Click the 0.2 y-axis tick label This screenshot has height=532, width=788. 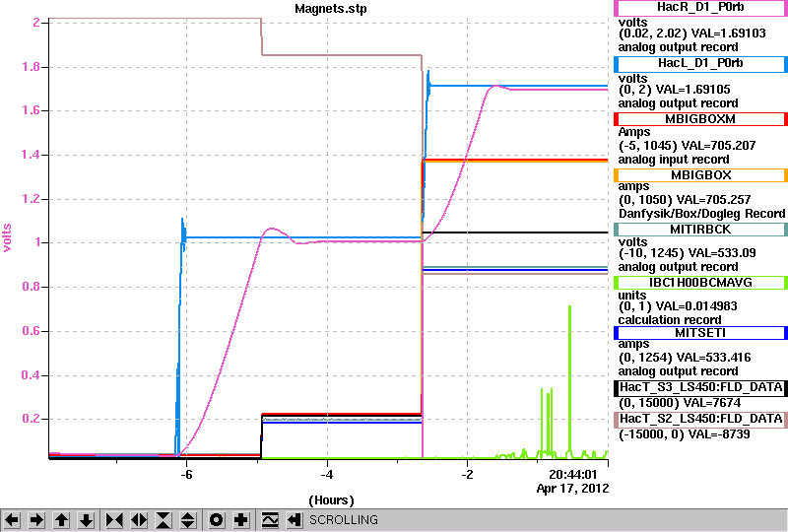[31, 419]
